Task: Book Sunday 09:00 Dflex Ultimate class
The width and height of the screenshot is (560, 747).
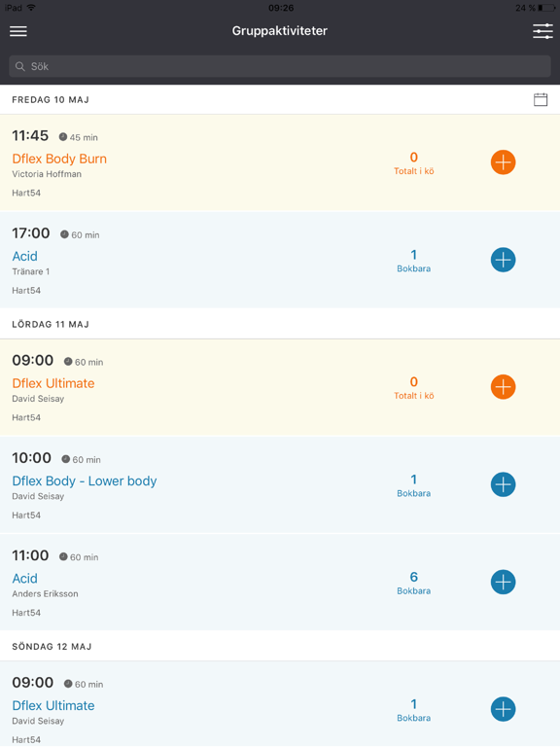Action: coord(503,709)
